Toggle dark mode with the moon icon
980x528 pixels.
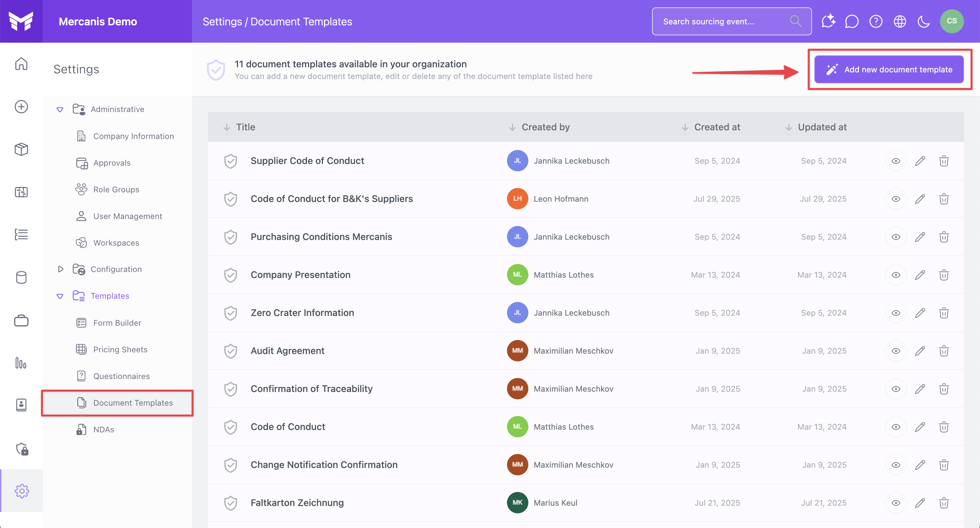click(924, 21)
